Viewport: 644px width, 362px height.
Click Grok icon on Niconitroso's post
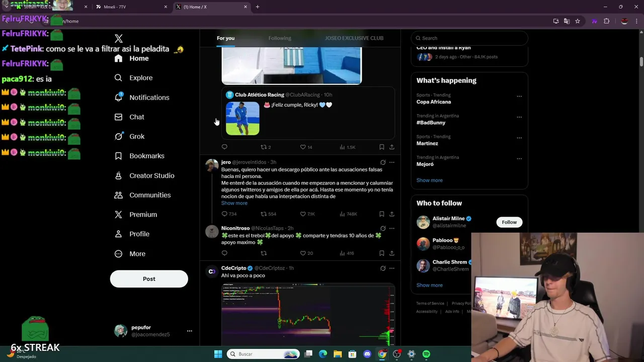(383, 228)
